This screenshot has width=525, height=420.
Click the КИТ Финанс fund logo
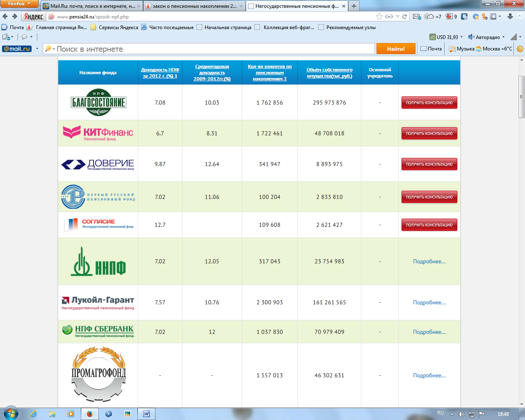[x=98, y=133]
